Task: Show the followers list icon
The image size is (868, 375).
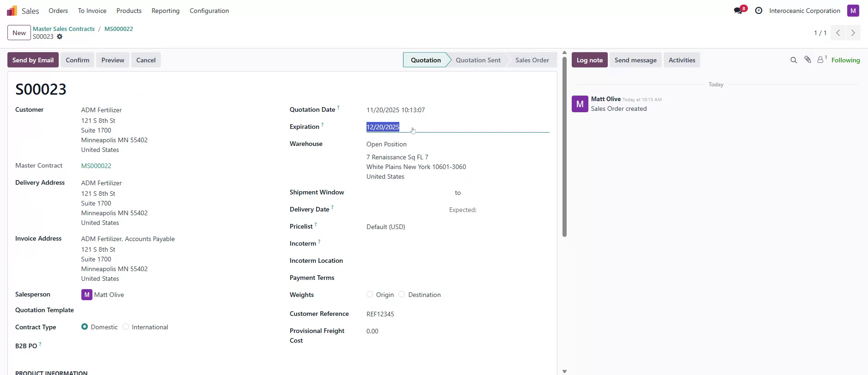Action: 822,60
